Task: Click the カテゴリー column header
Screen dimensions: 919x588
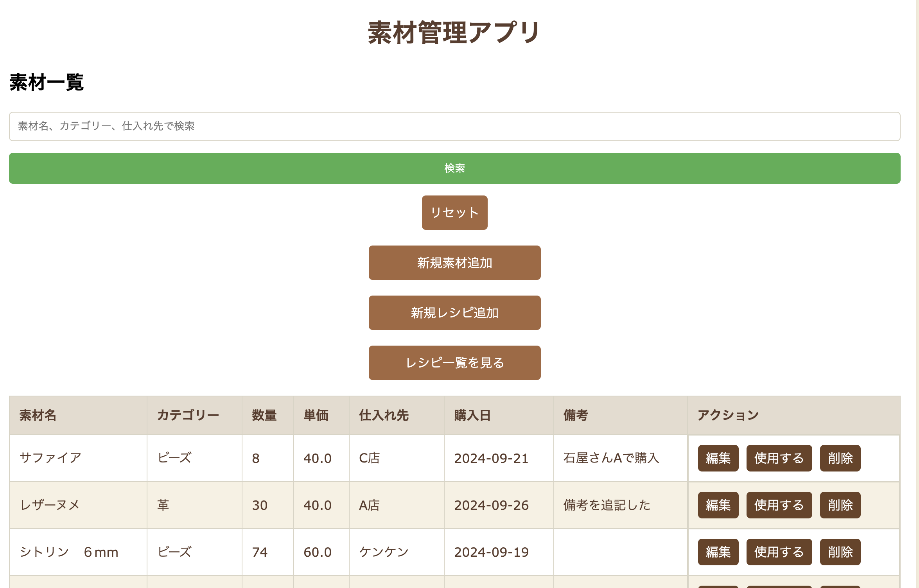Action: pos(188,415)
